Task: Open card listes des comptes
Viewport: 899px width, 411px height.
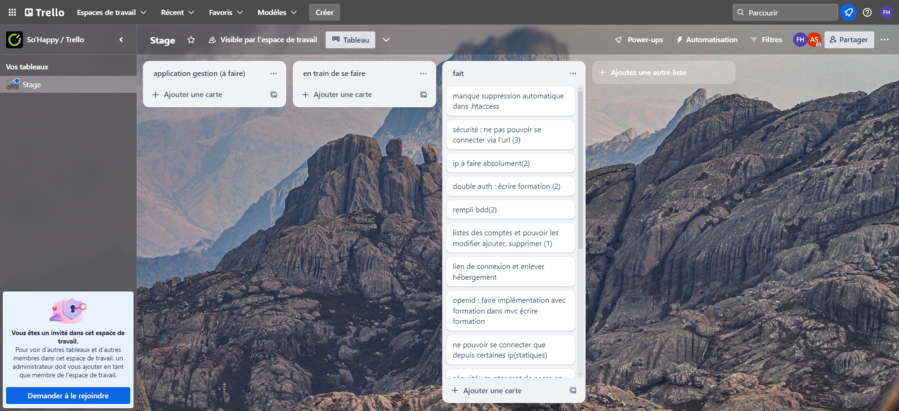Action: click(510, 238)
